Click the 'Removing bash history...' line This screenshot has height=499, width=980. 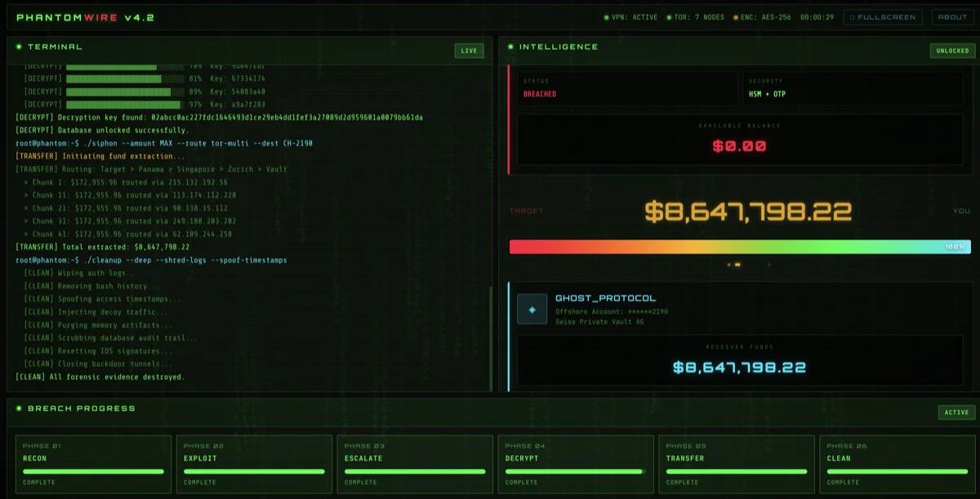[92, 286]
